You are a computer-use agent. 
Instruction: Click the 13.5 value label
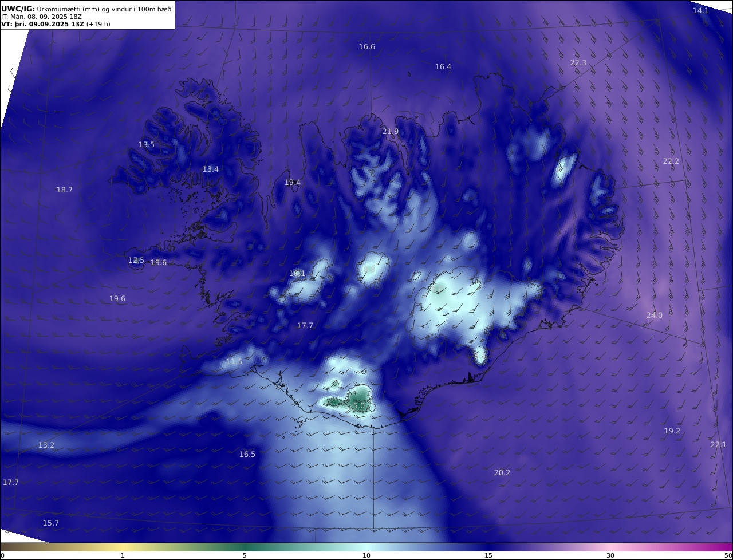pos(147,145)
